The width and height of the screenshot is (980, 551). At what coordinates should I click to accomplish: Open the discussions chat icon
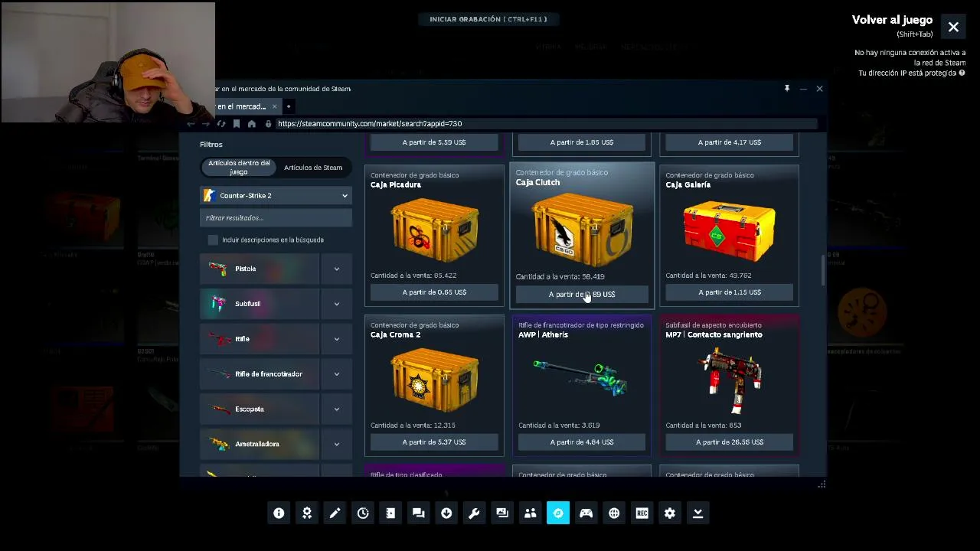419,513
